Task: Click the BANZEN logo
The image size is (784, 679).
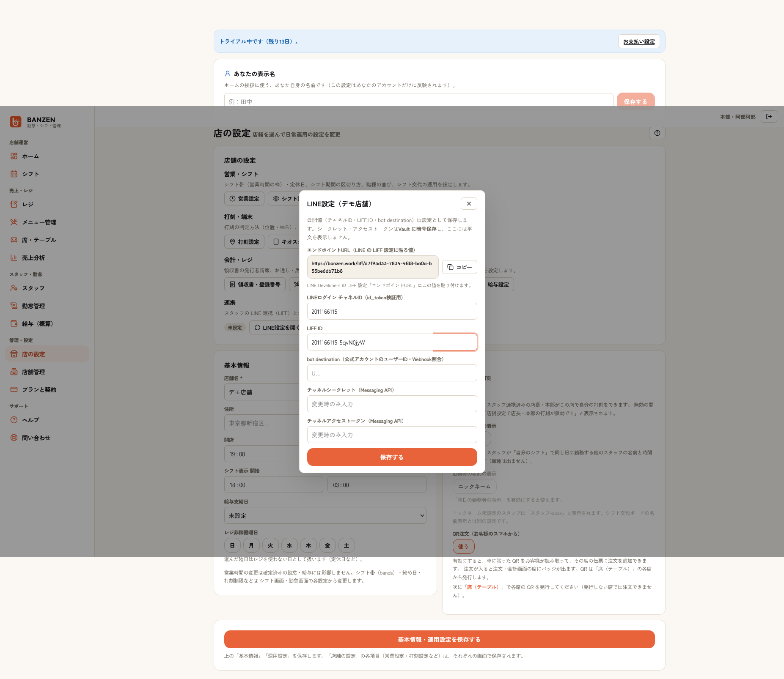Action: (16, 122)
